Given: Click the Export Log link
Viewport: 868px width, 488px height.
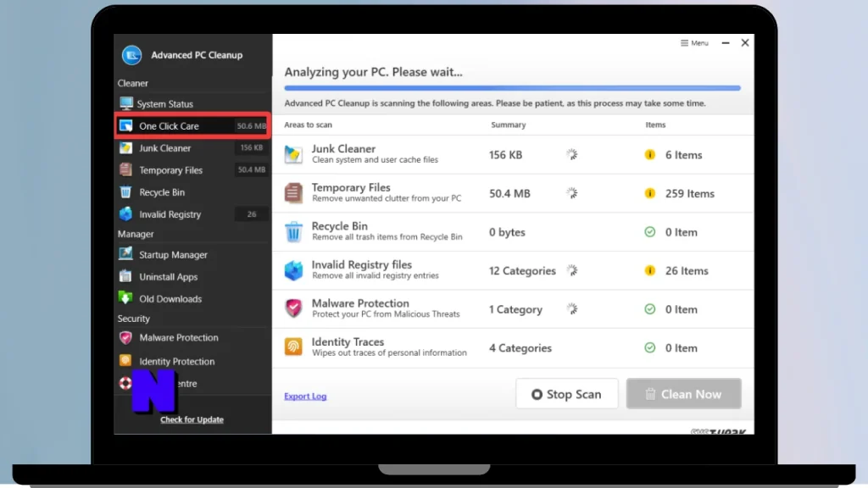Looking at the screenshot, I should (305, 396).
